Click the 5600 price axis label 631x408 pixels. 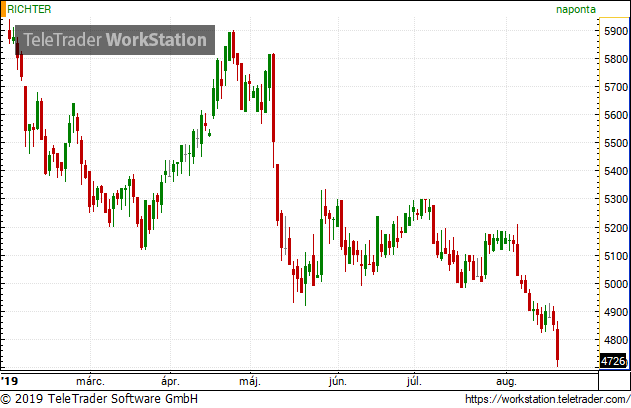[x=616, y=115]
